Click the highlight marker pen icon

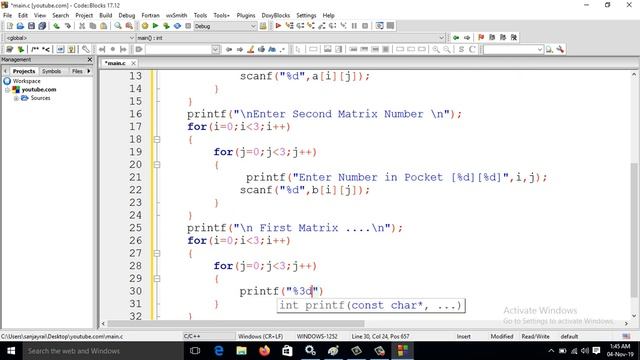pyautogui.click(x=251, y=49)
